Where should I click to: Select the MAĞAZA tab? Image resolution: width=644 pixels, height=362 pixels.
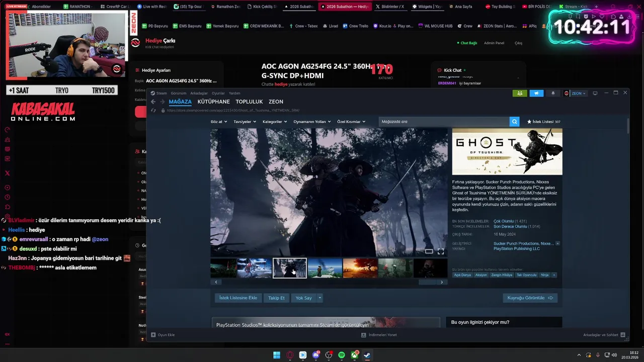coord(180,102)
